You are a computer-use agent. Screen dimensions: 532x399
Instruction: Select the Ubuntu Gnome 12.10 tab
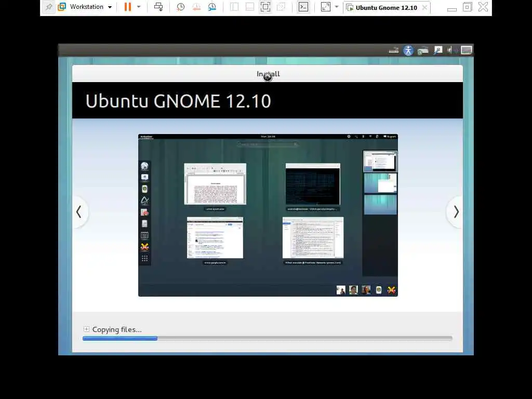(386, 7)
